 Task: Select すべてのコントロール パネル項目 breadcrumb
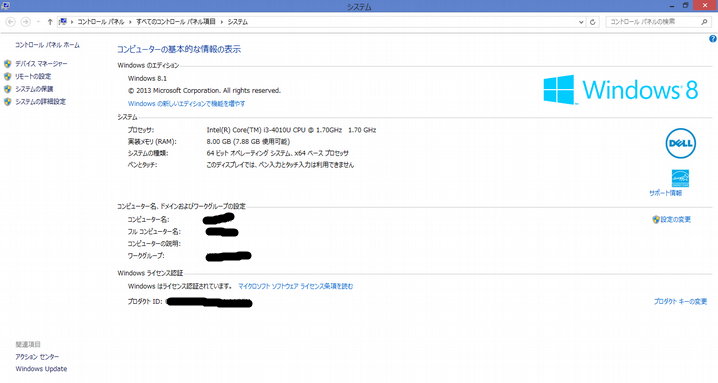[x=176, y=22]
